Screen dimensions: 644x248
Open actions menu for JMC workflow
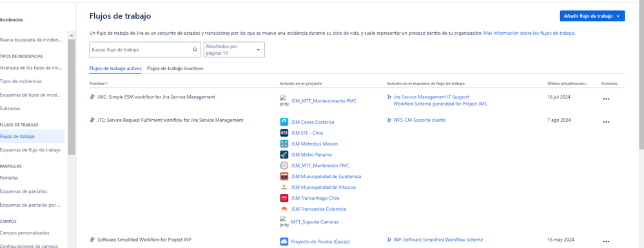tap(606, 99)
